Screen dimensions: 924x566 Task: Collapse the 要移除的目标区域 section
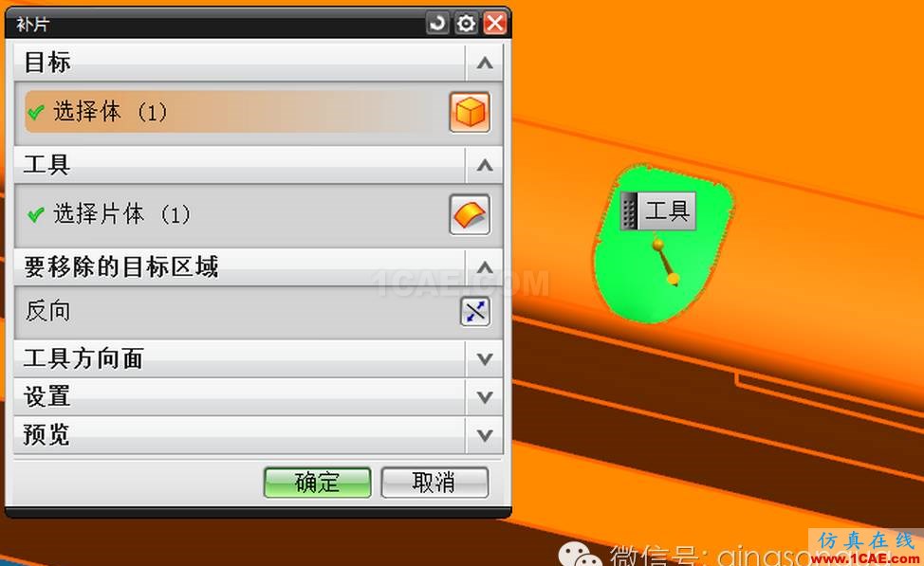click(485, 268)
